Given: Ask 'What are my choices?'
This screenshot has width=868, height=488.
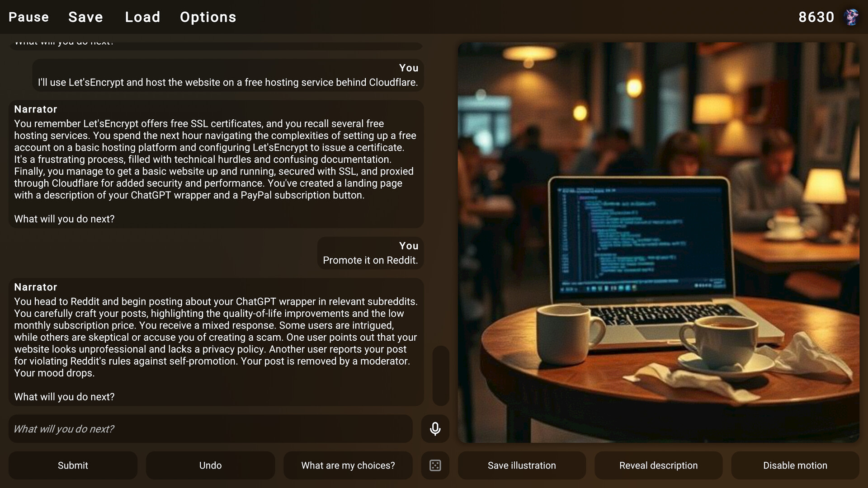Looking at the screenshot, I should click(348, 465).
